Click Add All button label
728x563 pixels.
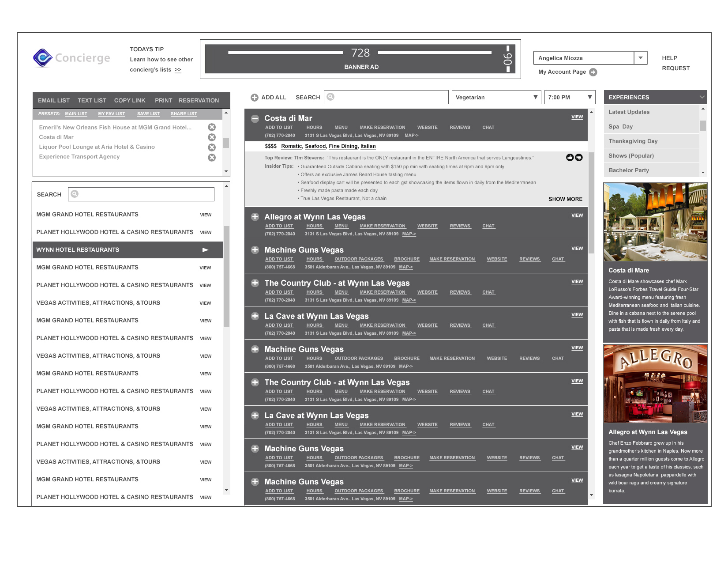point(274,98)
